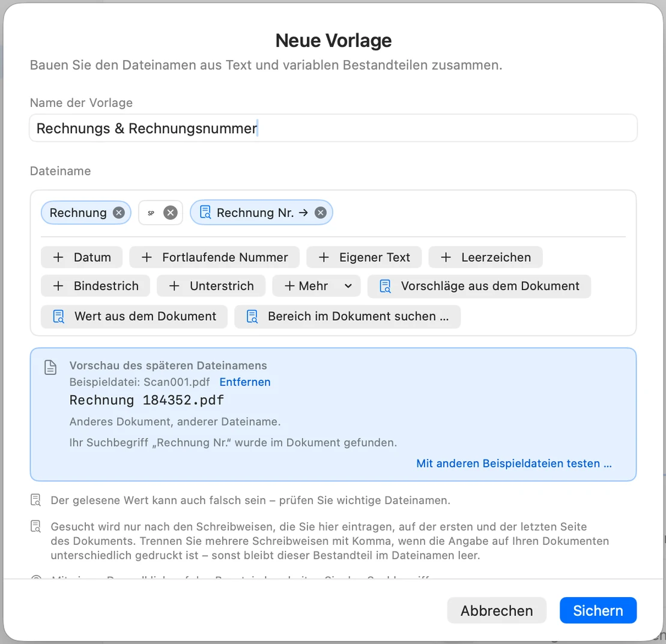The image size is (666, 644).
Task: Click the Dateiname label
Action: (x=60, y=171)
